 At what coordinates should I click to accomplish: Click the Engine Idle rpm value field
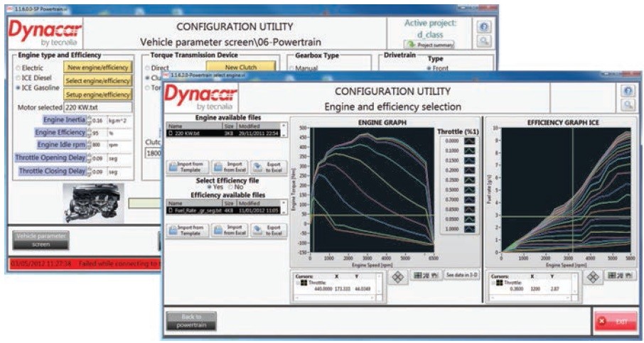99,145
